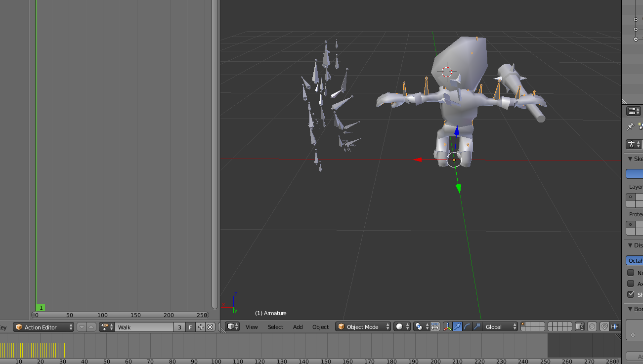The width and height of the screenshot is (643, 364).
Task: Uncheck the Shapes display checkbox
Action: click(x=631, y=294)
